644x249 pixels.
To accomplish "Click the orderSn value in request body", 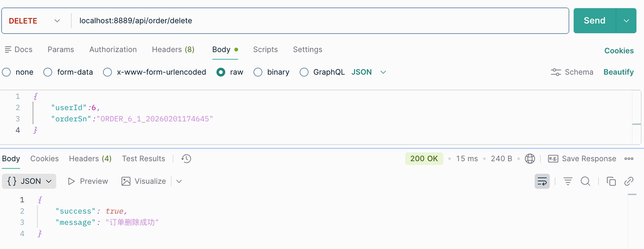I will pyautogui.click(x=154, y=119).
